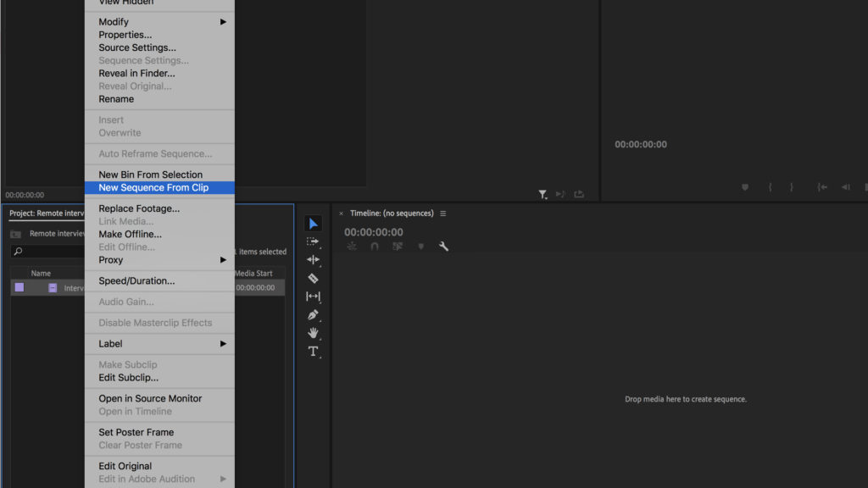This screenshot has width=868, height=488.
Task: Choose Edit Original
Action: (x=159, y=467)
